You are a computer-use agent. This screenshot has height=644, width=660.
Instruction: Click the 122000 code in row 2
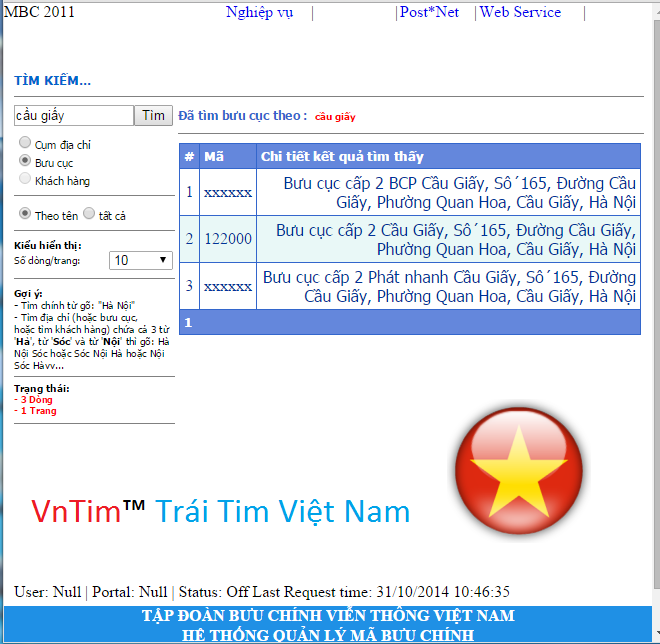point(228,239)
